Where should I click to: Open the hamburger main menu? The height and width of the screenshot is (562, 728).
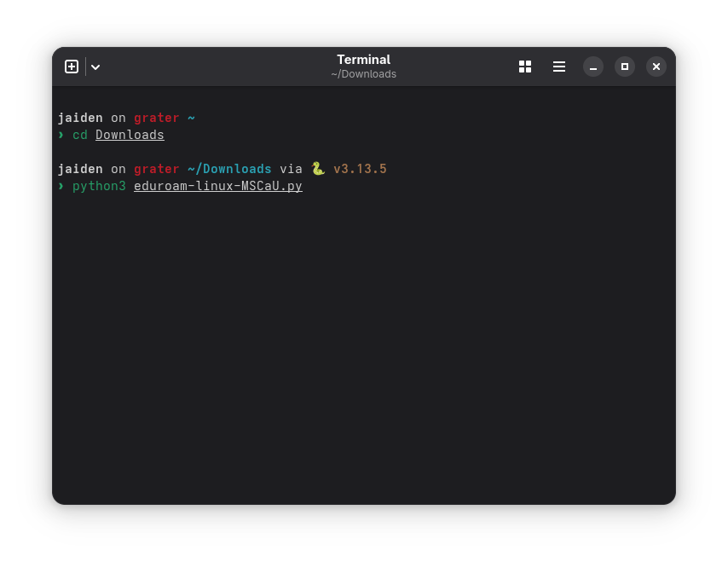pyautogui.click(x=559, y=67)
